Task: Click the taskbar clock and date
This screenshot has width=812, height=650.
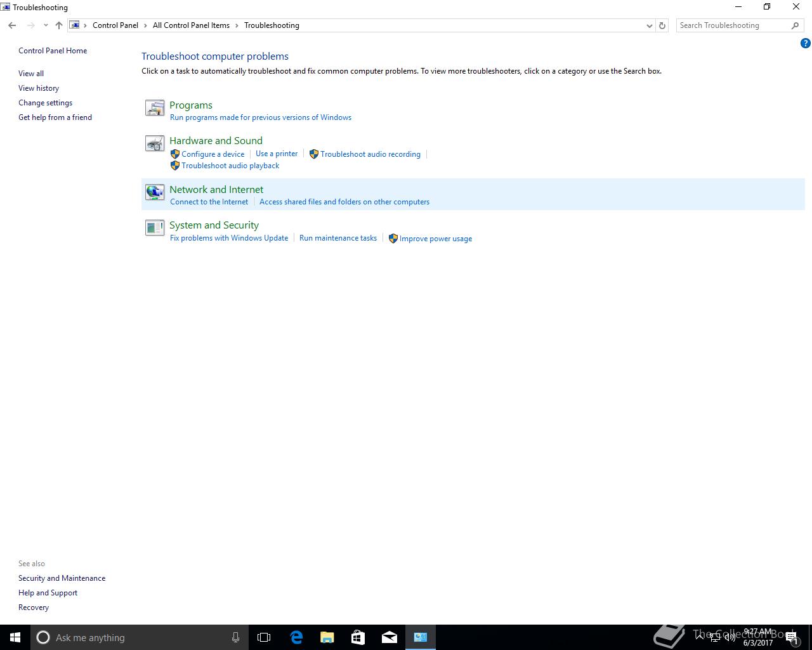Action: click(758, 637)
